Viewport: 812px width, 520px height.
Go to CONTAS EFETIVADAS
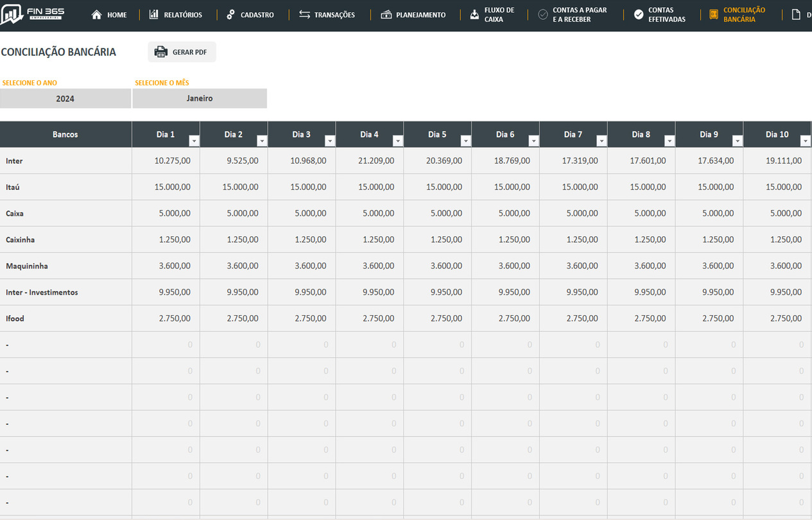pyautogui.click(x=667, y=15)
